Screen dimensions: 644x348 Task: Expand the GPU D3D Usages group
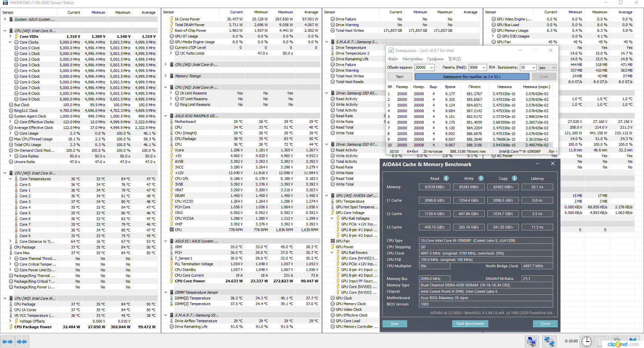click(x=493, y=36)
